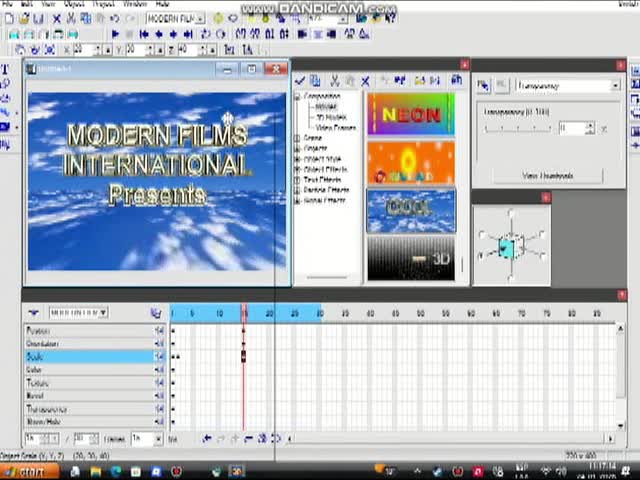Click the Save icon in the top toolbar
This screenshot has height=480, width=640.
point(39,19)
